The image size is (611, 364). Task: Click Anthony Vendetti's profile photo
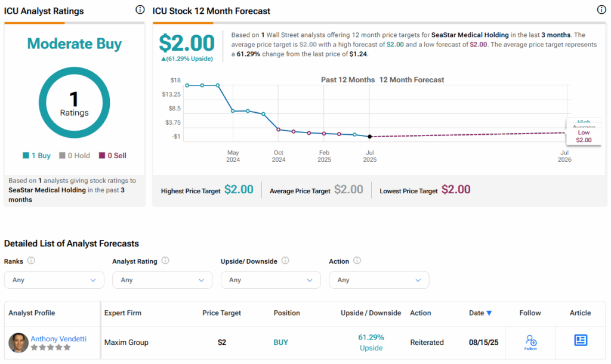point(18,343)
